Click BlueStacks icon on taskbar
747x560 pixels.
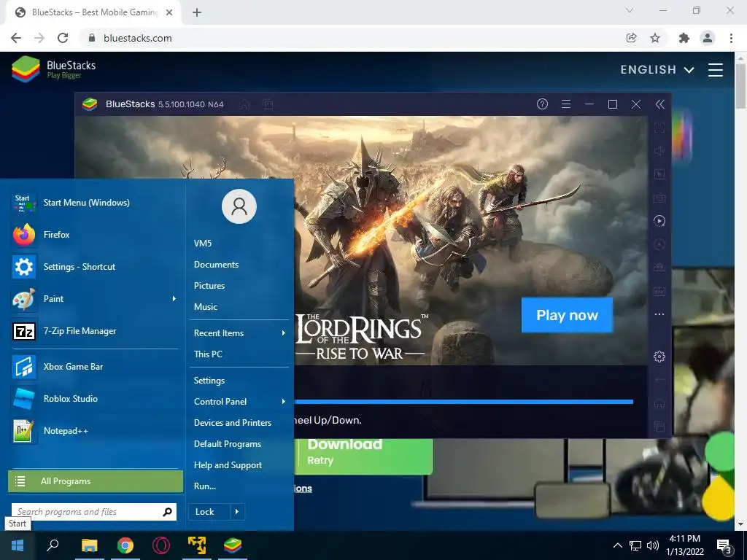(233, 545)
